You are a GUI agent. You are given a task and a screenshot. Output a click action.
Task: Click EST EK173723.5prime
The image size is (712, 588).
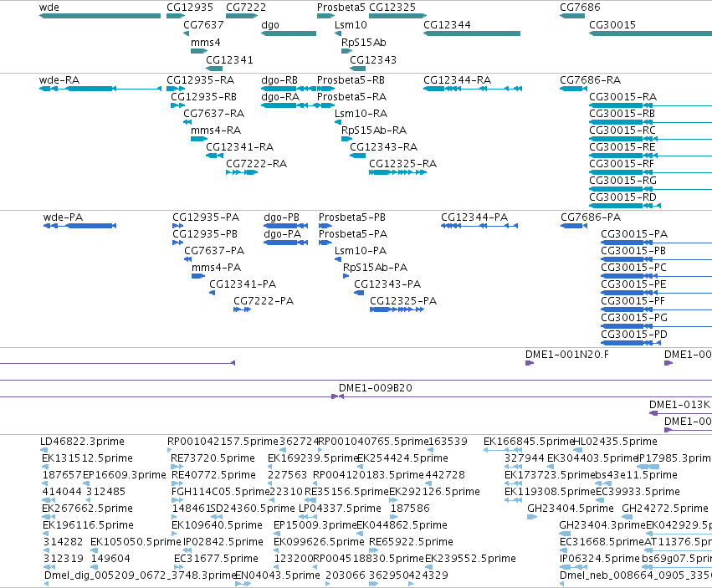pyautogui.click(x=550, y=475)
